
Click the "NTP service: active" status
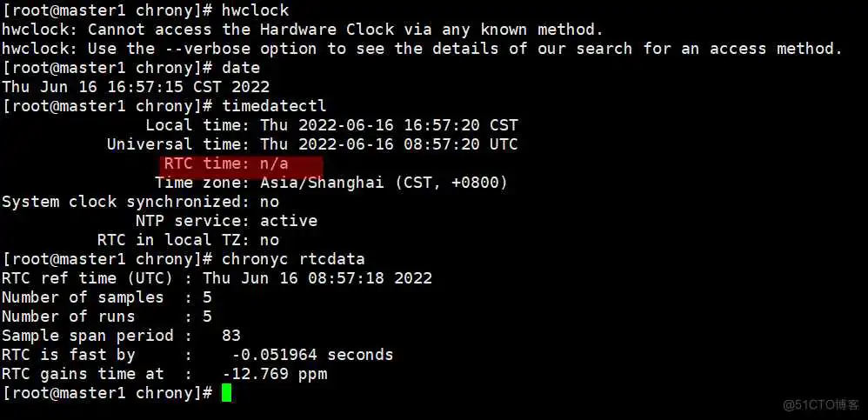(x=226, y=221)
